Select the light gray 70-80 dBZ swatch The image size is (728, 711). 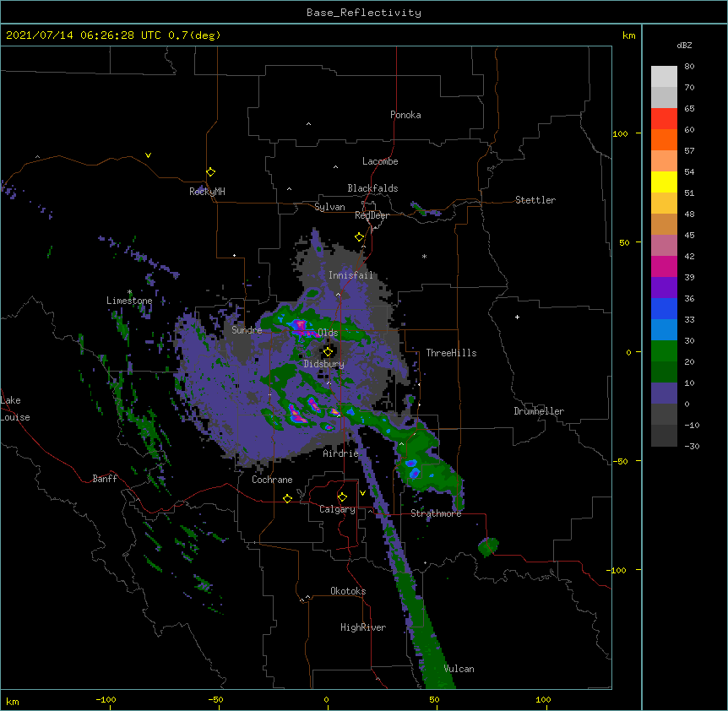[x=664, y=77]
